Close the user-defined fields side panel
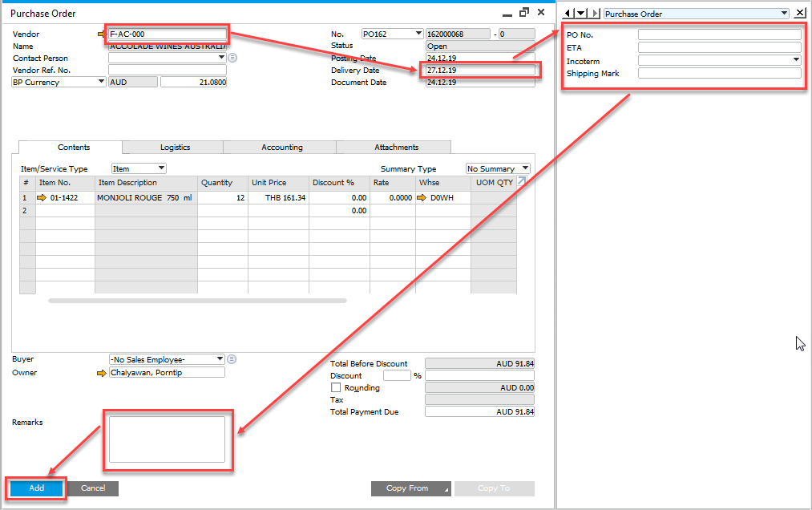The width and height of the screenshot is (812, 510). pos(800,14)
